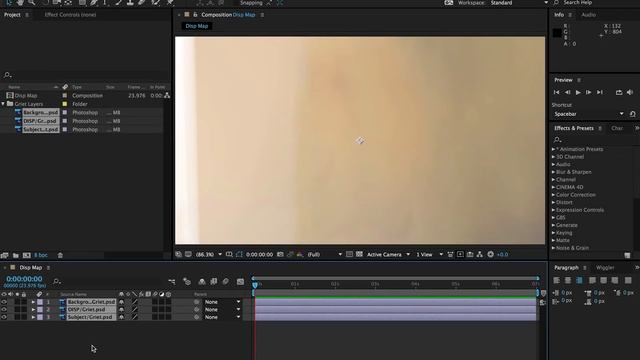The width and height of the screenshot is (640, 360).
Task: Enable Frame Blending for timeline
Action: 213,282
